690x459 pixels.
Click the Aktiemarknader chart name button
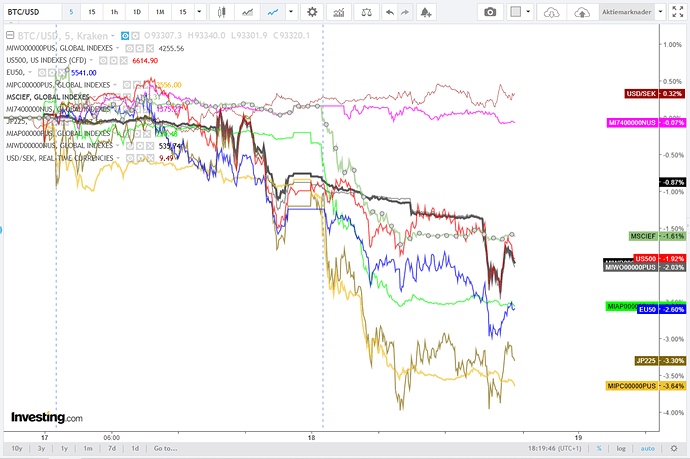click(x=627, y=12)
